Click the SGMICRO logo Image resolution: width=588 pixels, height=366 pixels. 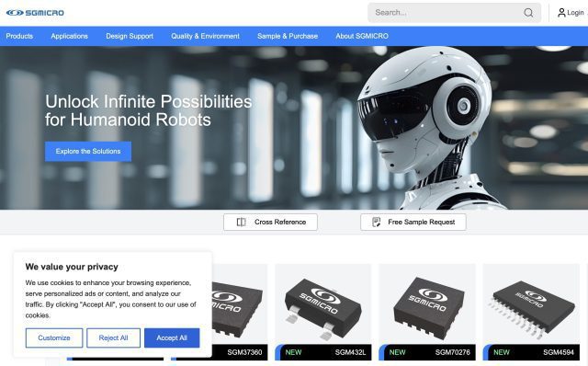(35, 13)
